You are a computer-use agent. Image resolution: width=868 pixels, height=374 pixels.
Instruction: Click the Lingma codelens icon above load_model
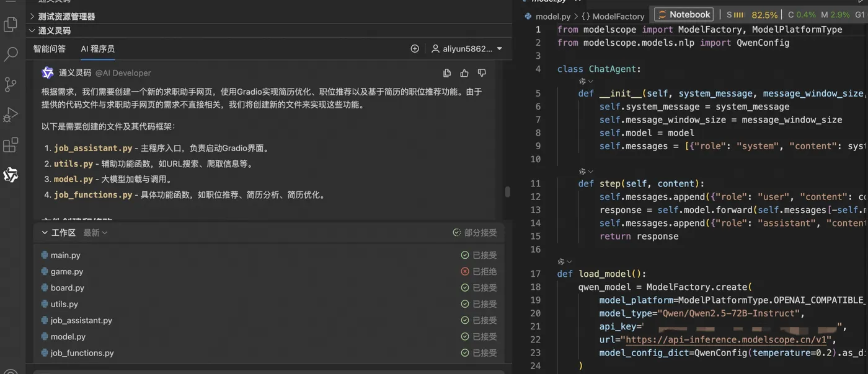(561, 262)
